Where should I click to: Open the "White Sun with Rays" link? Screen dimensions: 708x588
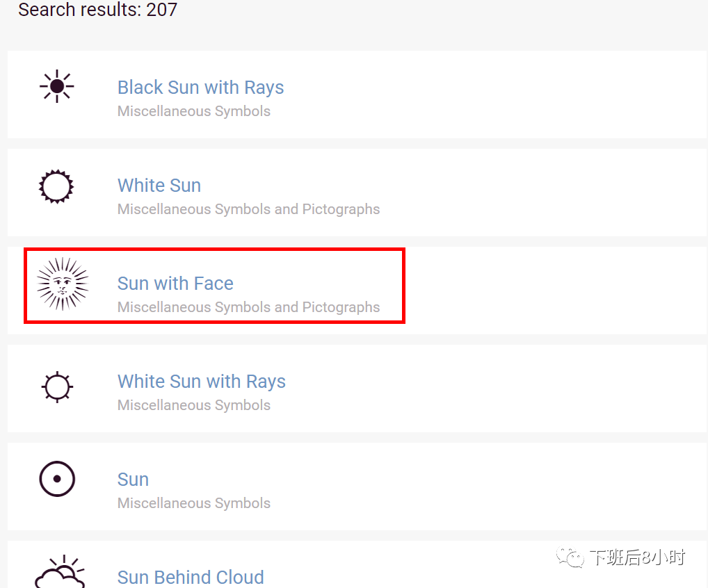click(x=202, y=382)
